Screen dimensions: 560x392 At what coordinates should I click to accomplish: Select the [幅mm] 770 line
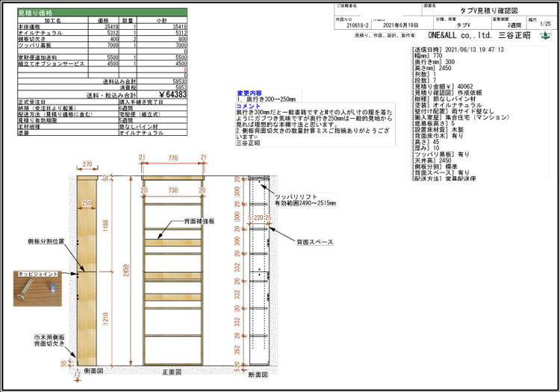427,56
